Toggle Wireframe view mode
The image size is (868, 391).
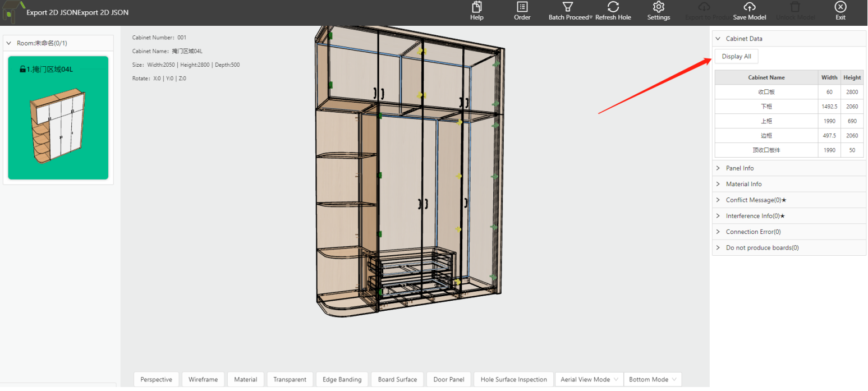pyautogui.click(x=203, y=380)
